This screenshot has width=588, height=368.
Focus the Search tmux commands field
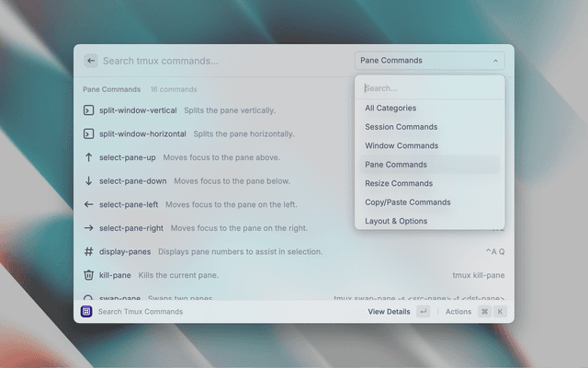tap(220, 61)
